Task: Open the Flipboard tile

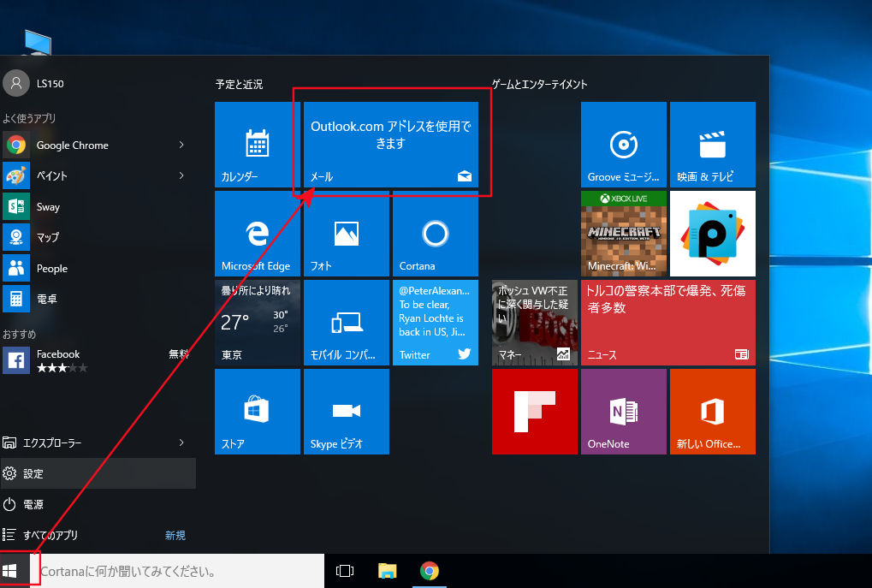Action: click(535, 412)
